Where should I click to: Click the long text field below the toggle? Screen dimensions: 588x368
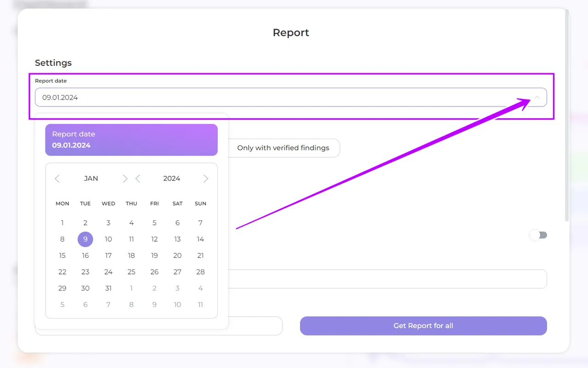coord(386,279)
